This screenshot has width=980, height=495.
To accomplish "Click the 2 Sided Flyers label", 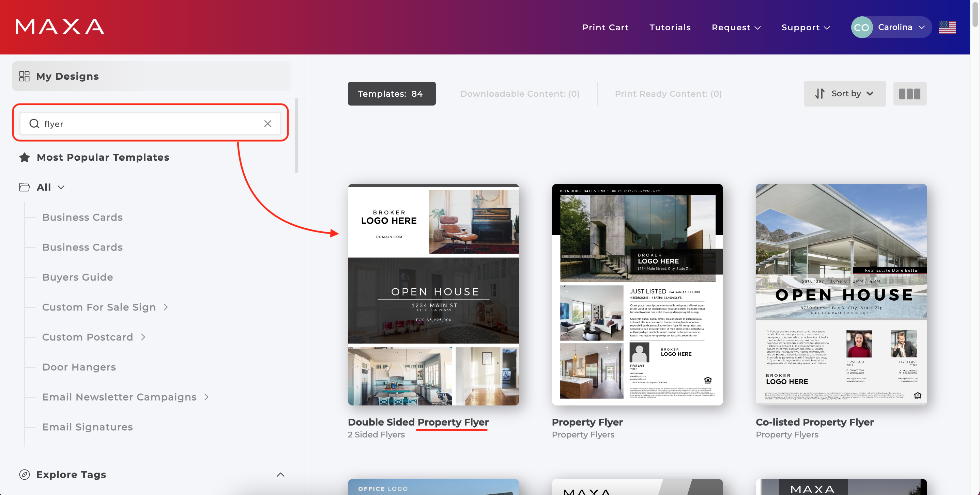I will [376, 434].
